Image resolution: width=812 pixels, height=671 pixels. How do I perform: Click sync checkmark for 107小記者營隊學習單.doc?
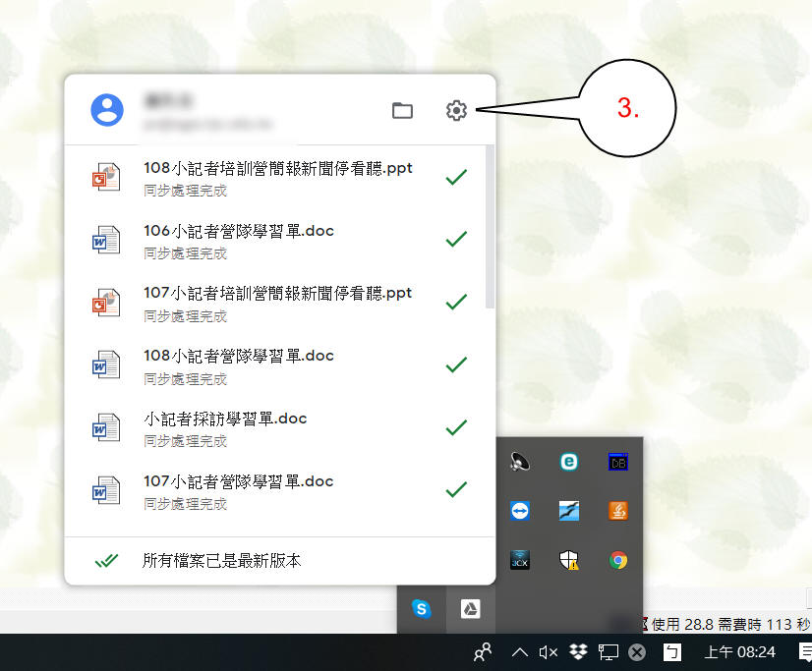[456, 489]
